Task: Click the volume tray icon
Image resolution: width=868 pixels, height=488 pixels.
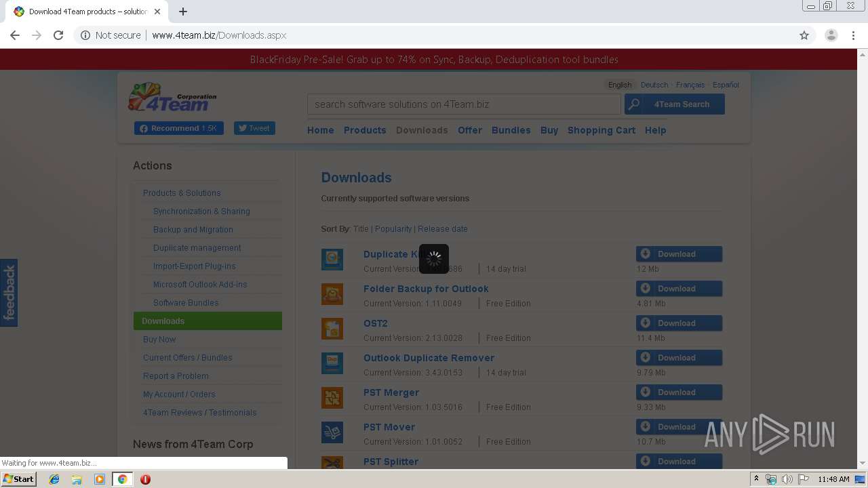Action: (787, 479)
